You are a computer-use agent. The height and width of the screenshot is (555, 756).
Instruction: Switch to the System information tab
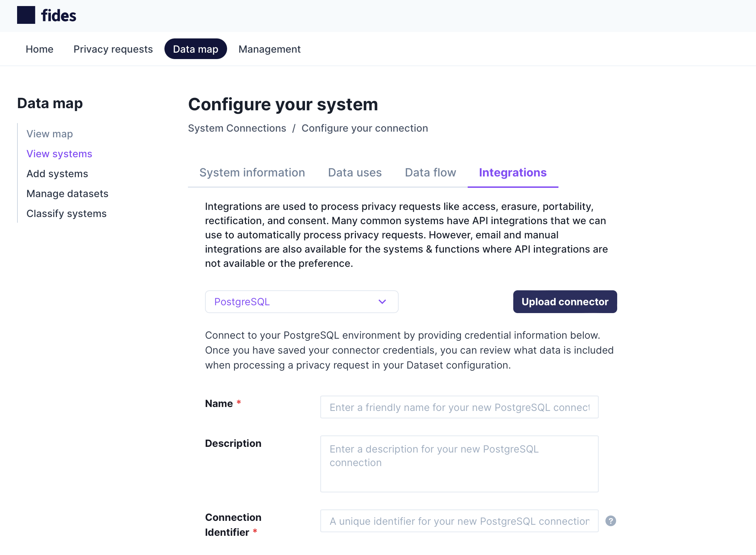point(252,173)
